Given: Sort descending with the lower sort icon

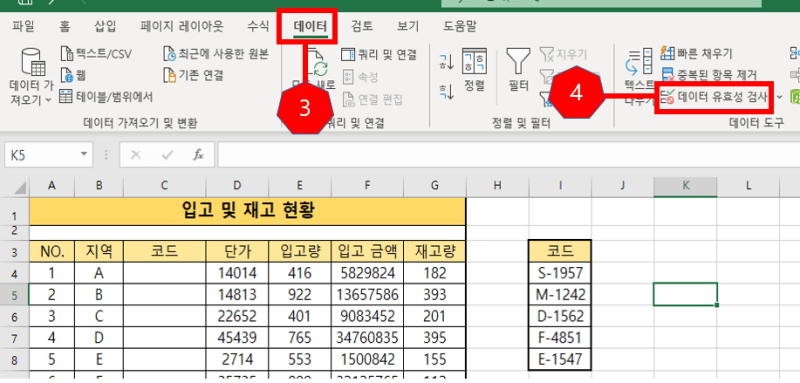Looking at the screenshot, I should (x=446, y=92).
